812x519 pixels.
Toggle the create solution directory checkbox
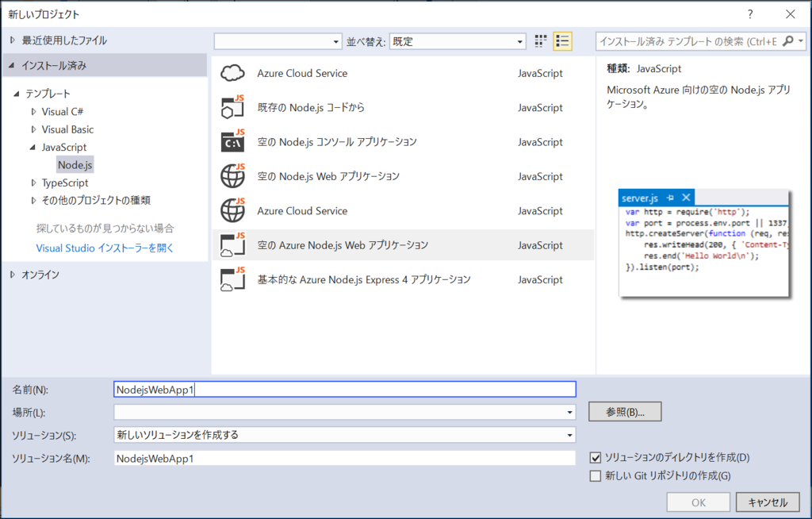pyautogui.click(x=596, y=458)
